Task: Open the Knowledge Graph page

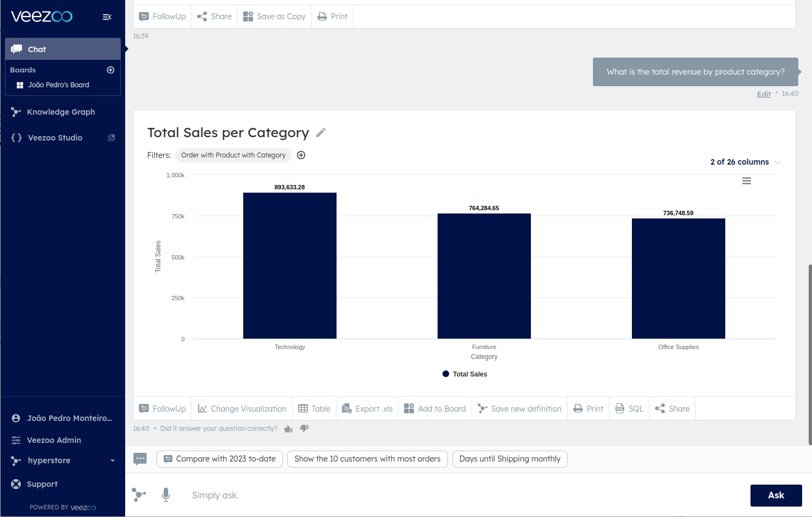Action: pos(61,112)
